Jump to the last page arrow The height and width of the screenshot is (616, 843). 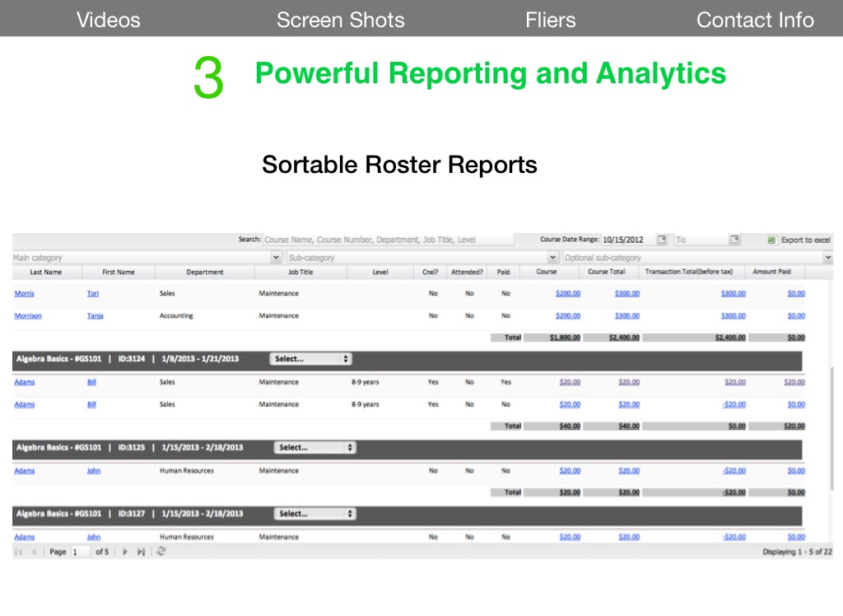[x=141, y=552]
